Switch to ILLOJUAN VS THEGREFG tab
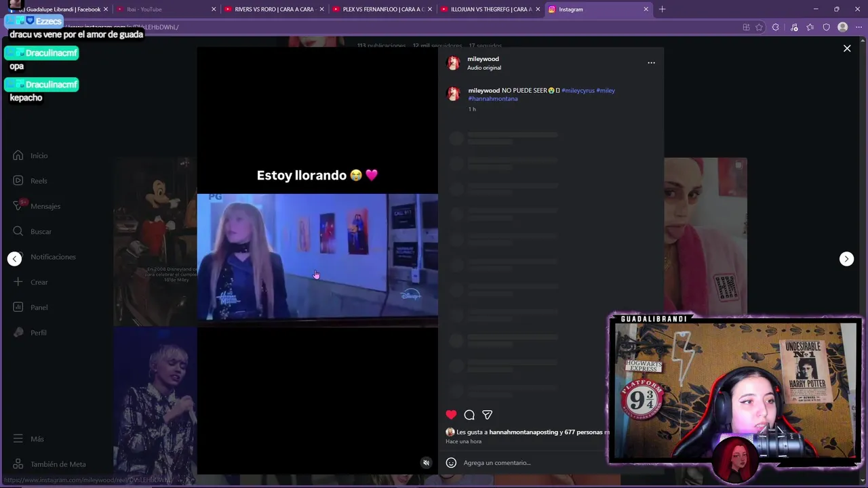 pyautogui.click(x=490, y=9)
